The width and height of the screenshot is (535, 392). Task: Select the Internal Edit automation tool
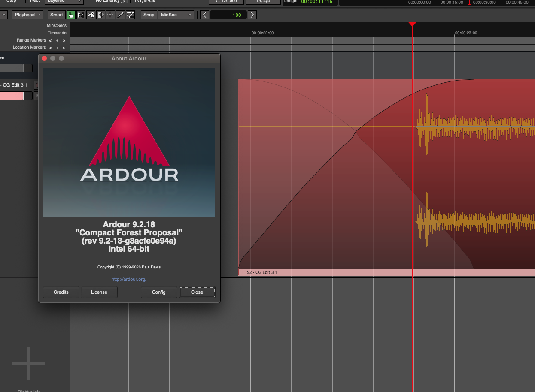131,15
